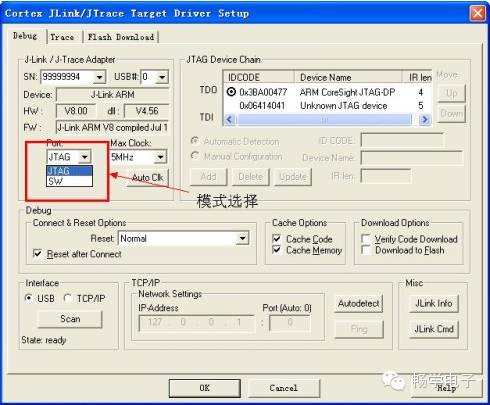Click the Move Up button
The image size is (490, 405).
(x=451, y=93)
